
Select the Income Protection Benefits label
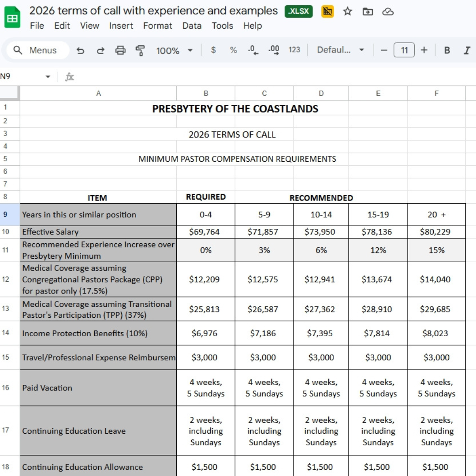coord(98,333)
